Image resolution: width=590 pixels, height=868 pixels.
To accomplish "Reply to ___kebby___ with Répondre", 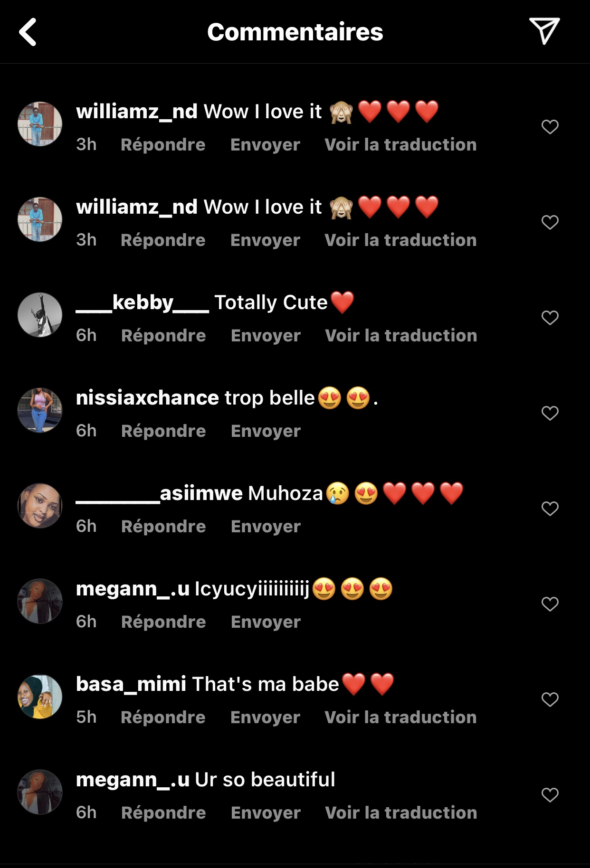I will coord(163,336).
